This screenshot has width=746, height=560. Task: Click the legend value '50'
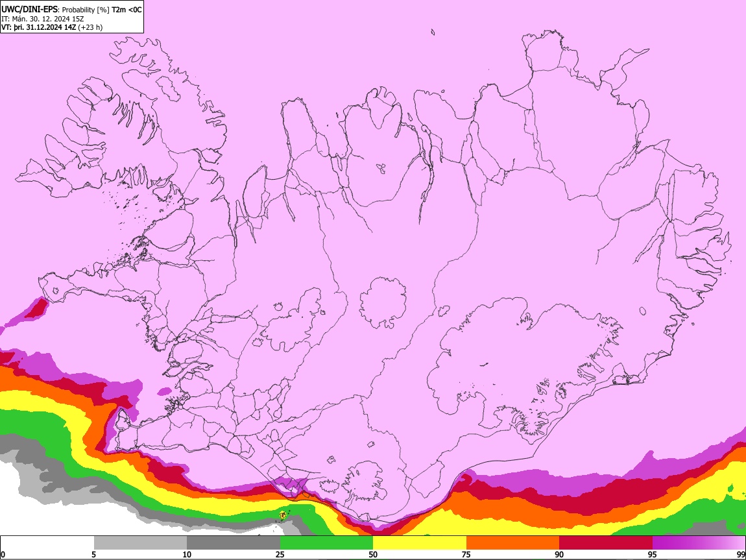373,554
